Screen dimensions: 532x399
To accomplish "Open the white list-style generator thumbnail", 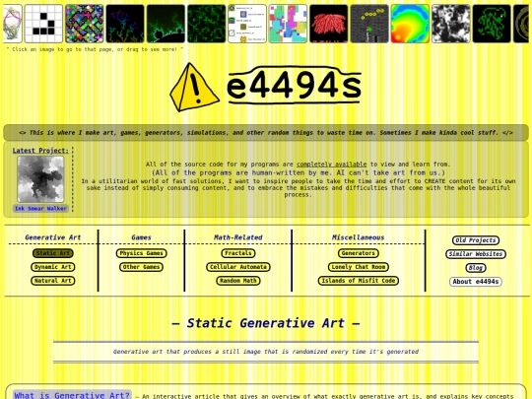I will pos(247,24).
